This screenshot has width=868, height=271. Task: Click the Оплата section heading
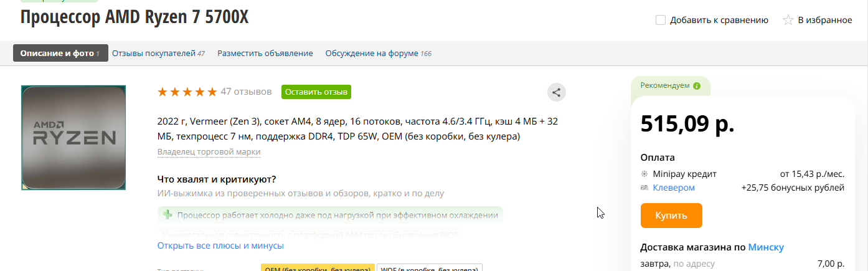click(x=658, y=158)
